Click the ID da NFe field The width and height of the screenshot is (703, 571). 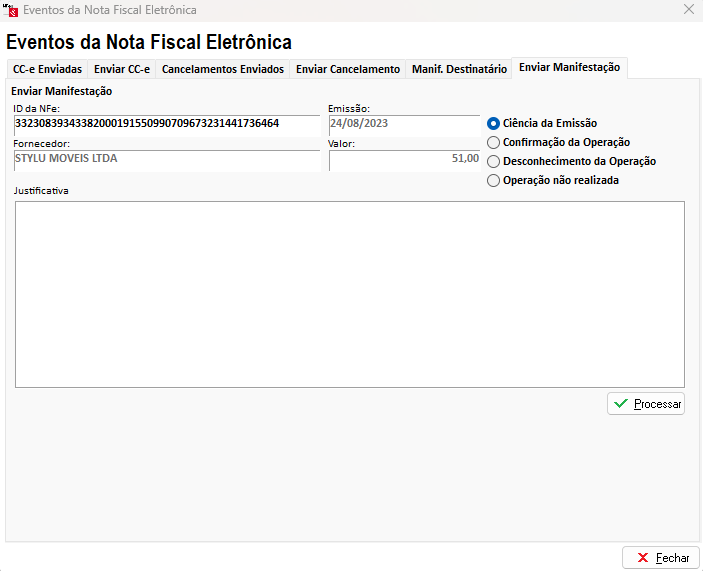click(x=166, y=124)
